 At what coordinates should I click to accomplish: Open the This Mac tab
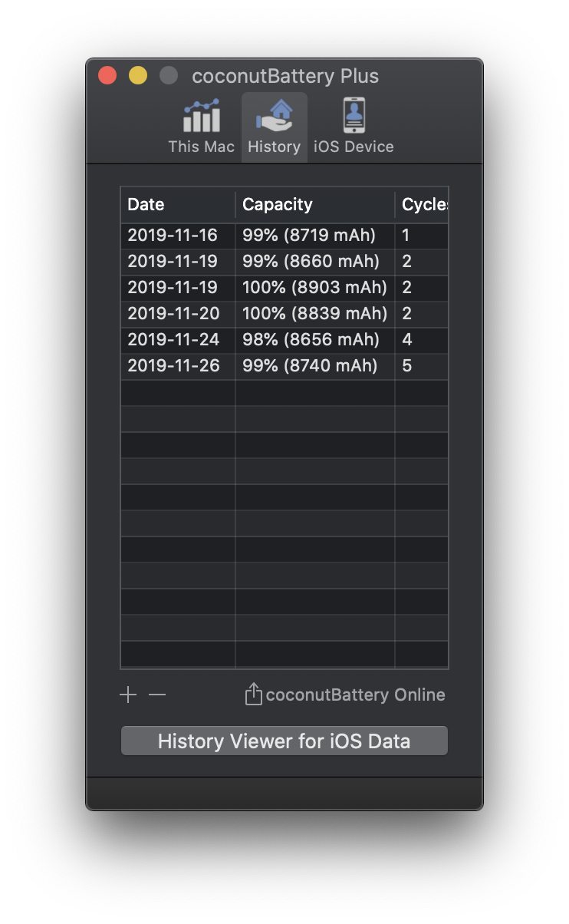click(x=201, y=127)
